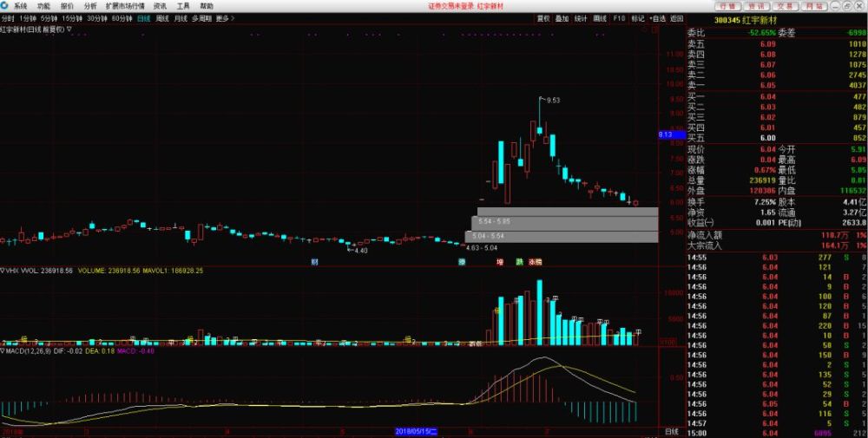Image resolution: width=868 pixels, height=438 pixels.
Task: Click the 复权 toolbar button
Action: (x=543, y=18)
